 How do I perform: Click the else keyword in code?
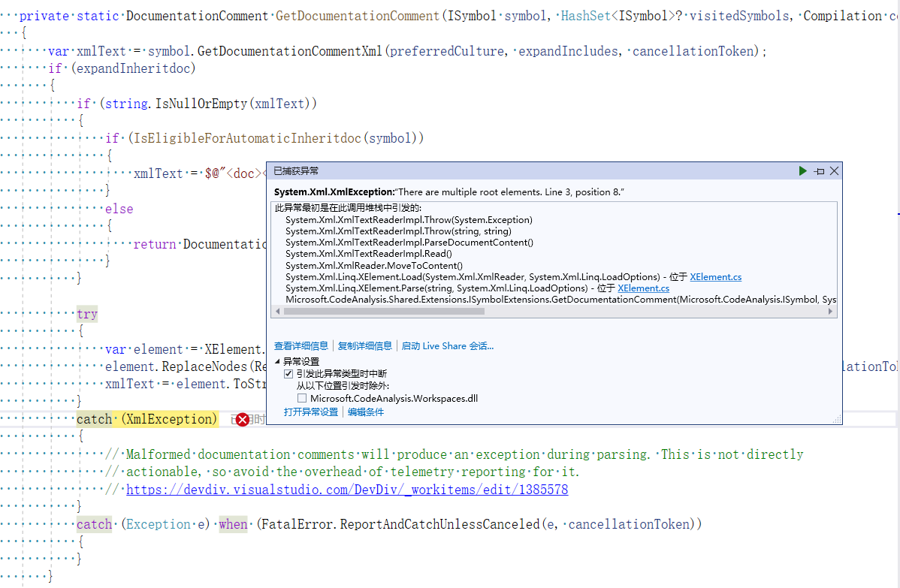(x=119, y=209)
